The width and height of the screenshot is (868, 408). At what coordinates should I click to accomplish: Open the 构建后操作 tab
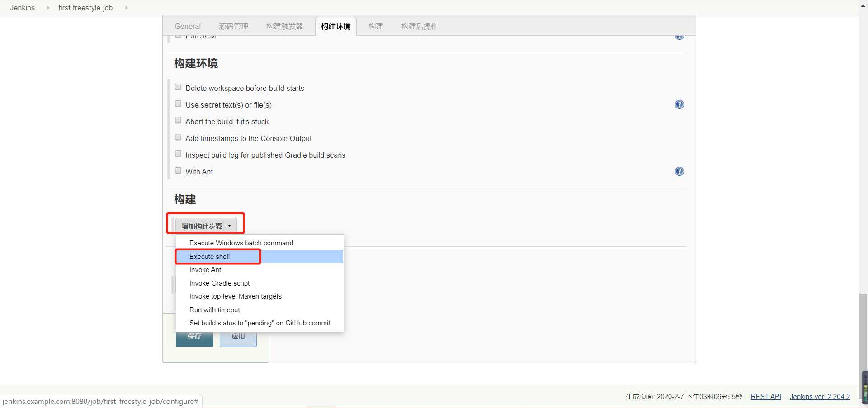click(420, 26)
